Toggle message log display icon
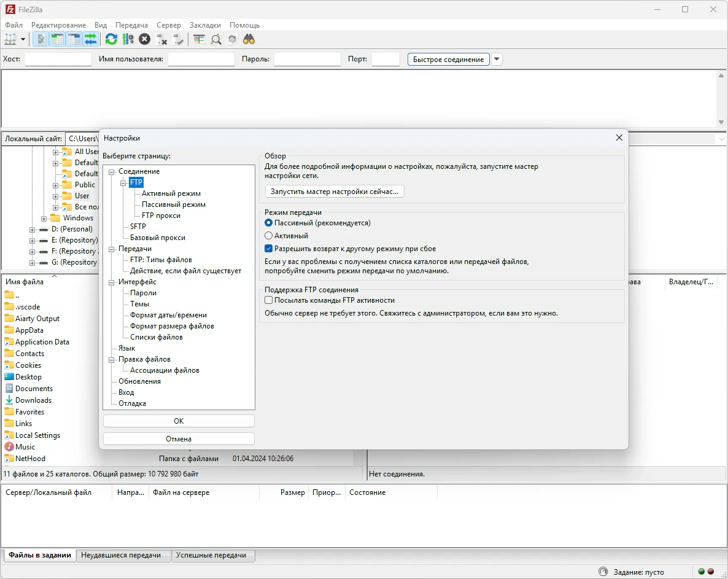This screenshot has width=728, height=579. (41, 39)
